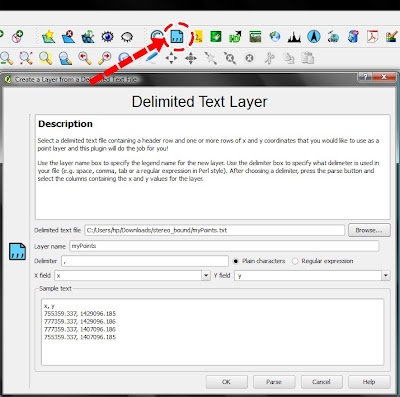Click the 'x, y' header line in Sample text

click(49, 306)
